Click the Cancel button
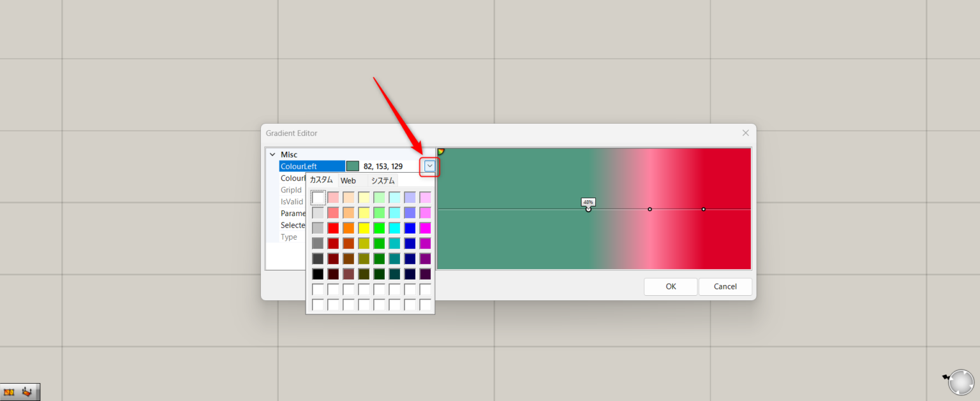This screenshot has height=401, width=980. 725,286
